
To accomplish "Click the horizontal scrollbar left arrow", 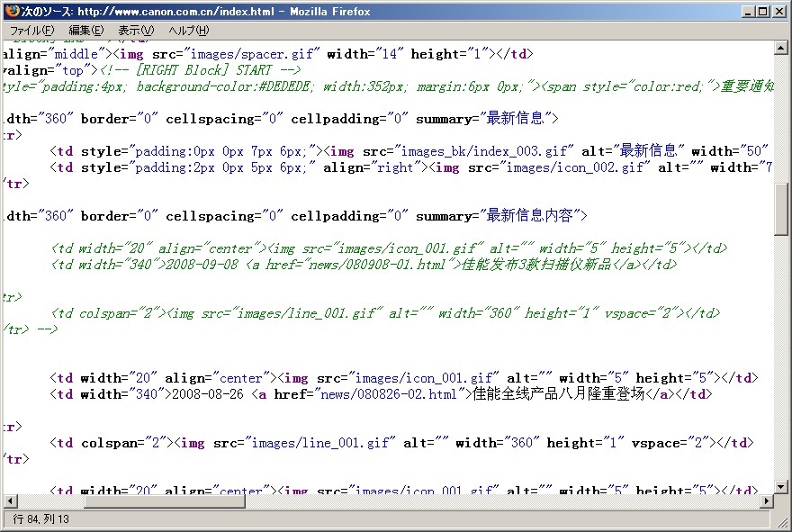I will 10,500.
